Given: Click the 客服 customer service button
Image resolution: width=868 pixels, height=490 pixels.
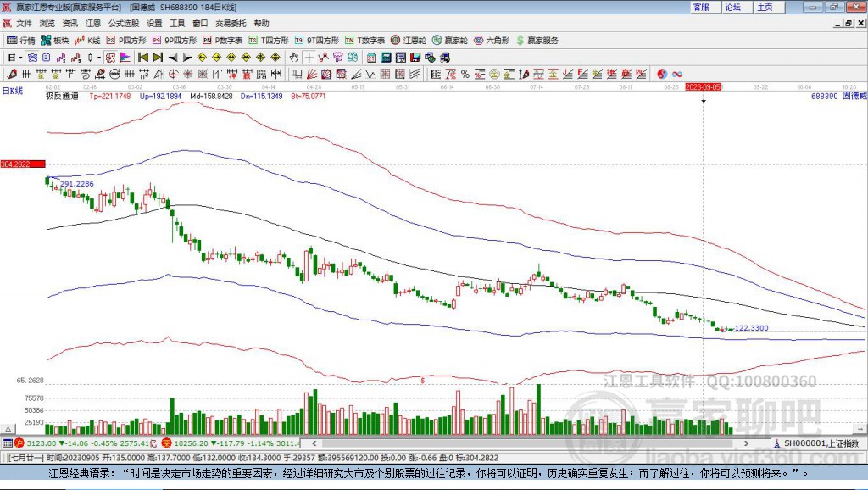Looking at the screenshot, I should [x=701, y=7].
